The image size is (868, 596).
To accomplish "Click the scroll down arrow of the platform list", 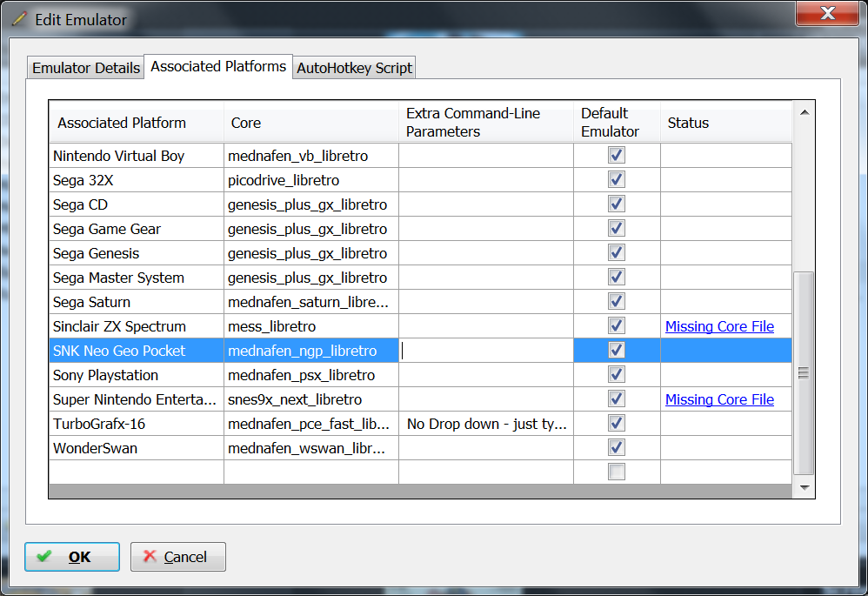I will pyautogui.click(x=805, y=487).
